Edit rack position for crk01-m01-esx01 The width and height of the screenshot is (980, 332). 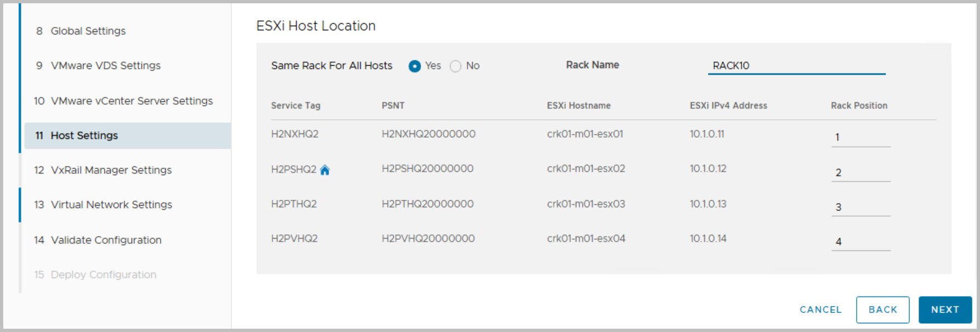pos(860,137)
